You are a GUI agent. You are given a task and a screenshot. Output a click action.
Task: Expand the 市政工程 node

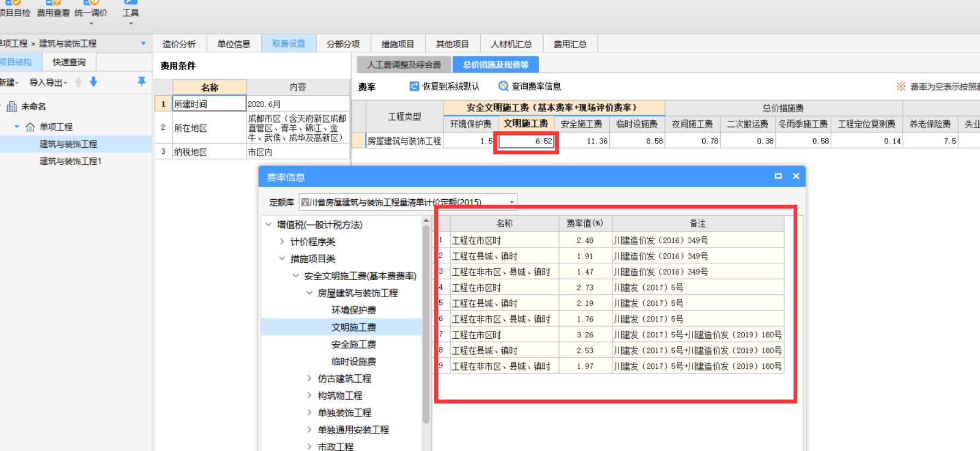(x=310, y=447)
